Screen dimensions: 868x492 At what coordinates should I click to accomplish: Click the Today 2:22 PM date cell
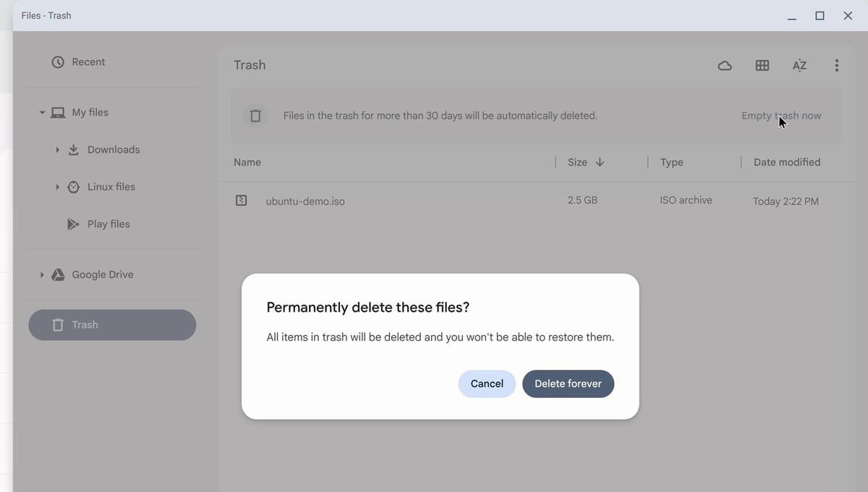[x=786, y=202]
